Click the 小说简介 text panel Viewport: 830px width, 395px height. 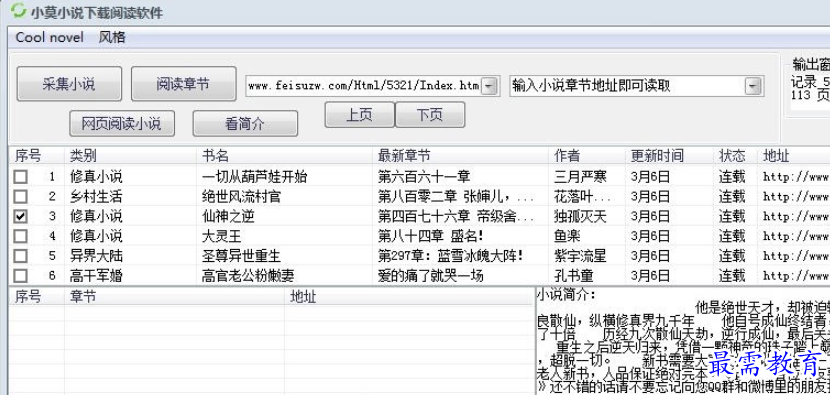tap(683, 340)
